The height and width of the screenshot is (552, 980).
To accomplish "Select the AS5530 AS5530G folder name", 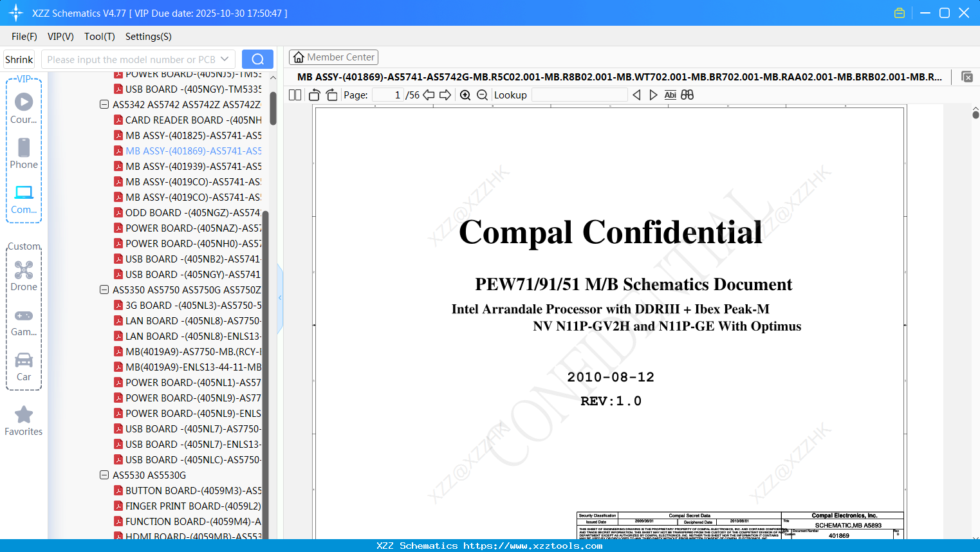I will [x=149, y=475].
